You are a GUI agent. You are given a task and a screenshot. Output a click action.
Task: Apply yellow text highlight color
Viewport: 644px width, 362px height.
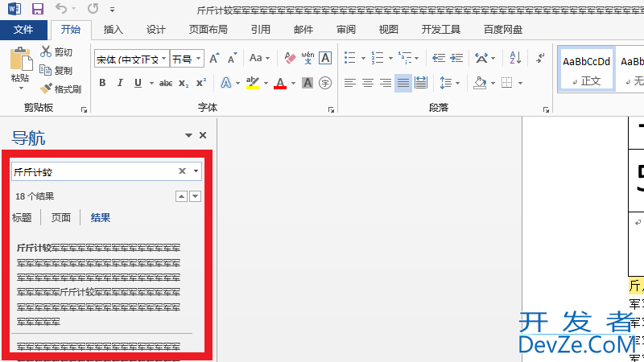click(x=253, y=84)
